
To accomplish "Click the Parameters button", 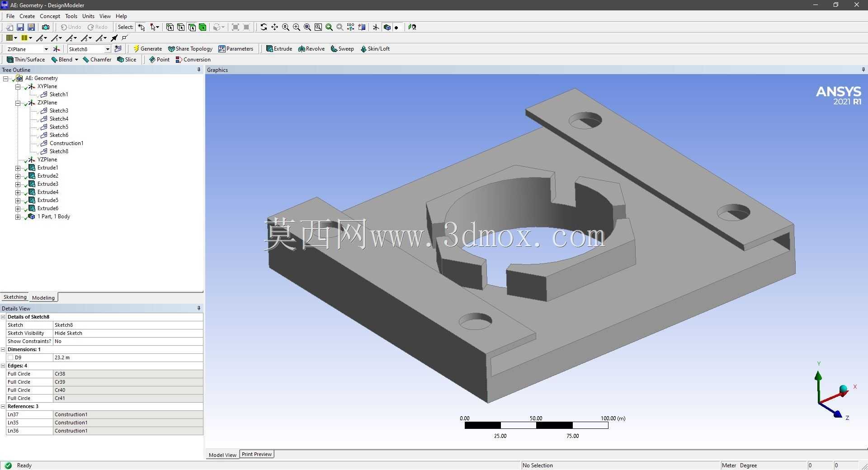I will pyautogui.click(x=236, y=49).
